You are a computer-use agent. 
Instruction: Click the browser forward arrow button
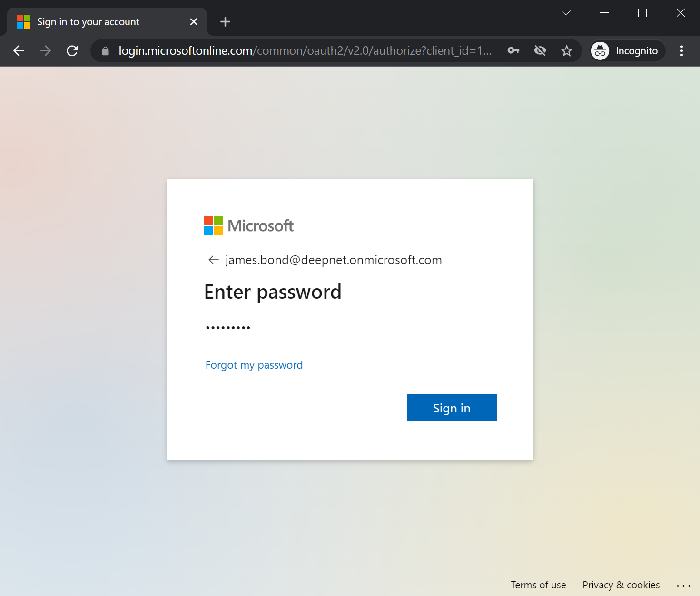click(46, 51)
